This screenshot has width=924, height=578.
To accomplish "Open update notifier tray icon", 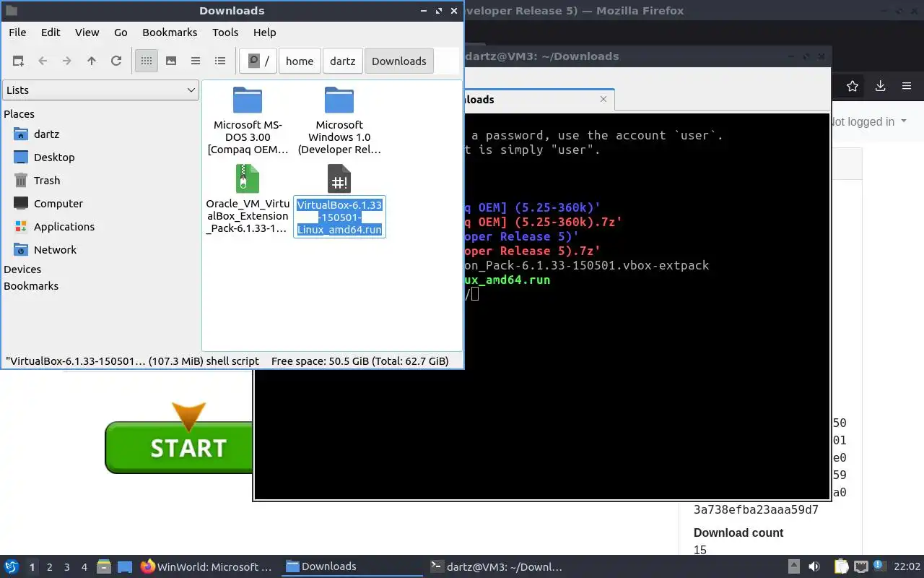I will pyautogui.click(x=879, y=567).
